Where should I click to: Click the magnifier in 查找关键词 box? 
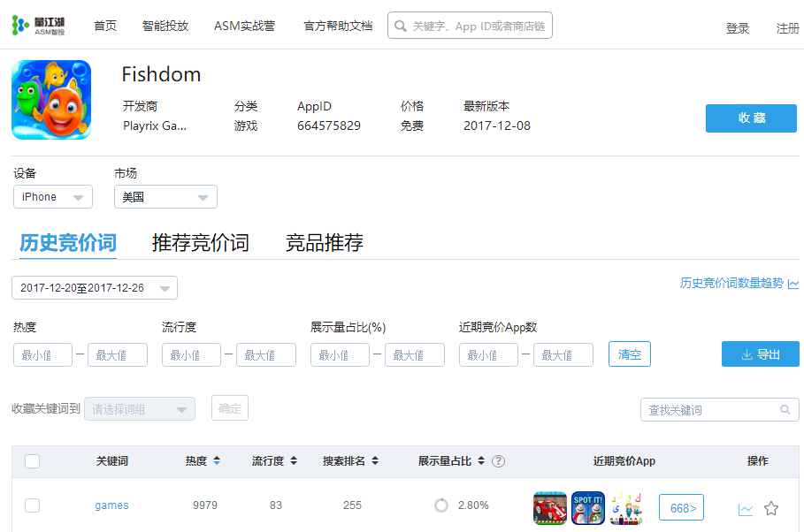(785, 409)
